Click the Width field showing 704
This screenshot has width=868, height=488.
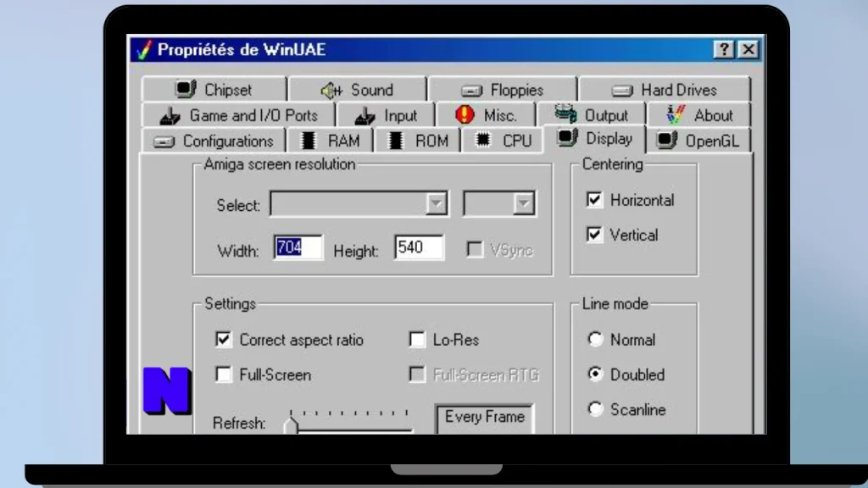298,247
